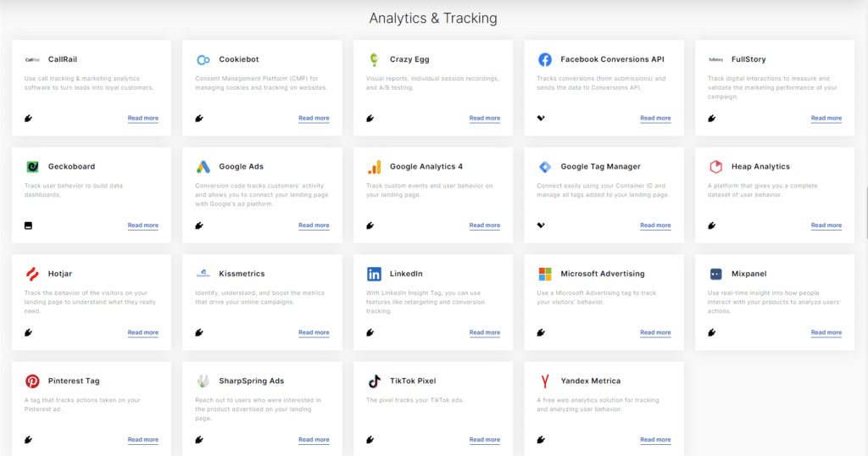Viewport: 868px width, 456px height.
Task: Open Read more for CallRail
Action: (142, 119)
